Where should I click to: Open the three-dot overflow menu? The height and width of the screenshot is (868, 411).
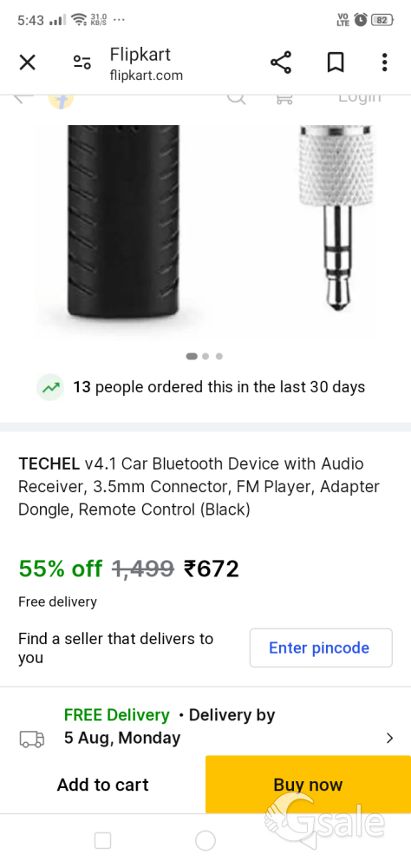coord(384,62)
